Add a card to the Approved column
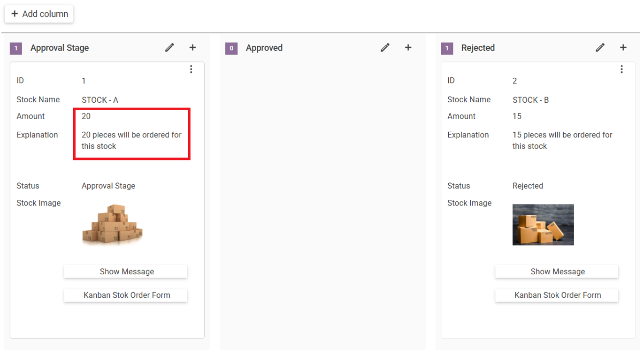This screenshot has width=644, height=355. click(x=408, y=47)
